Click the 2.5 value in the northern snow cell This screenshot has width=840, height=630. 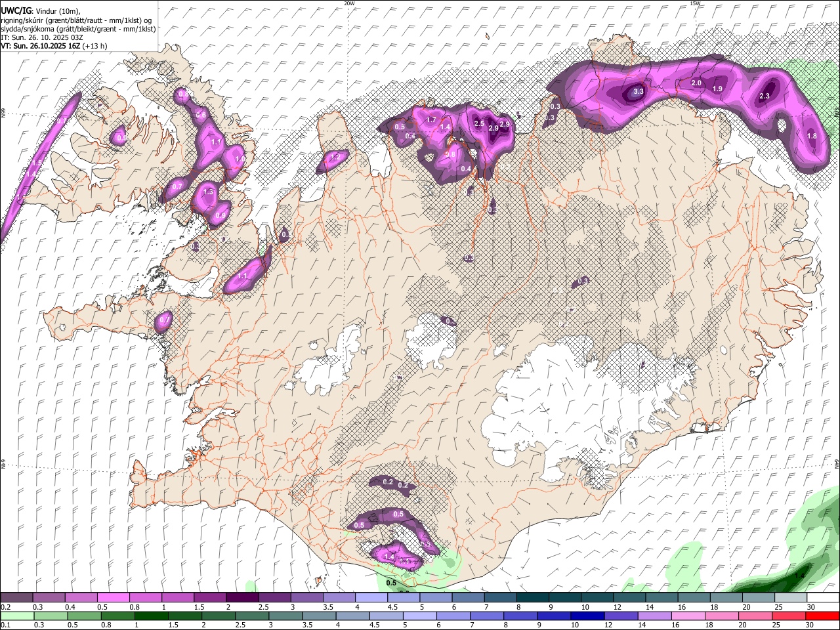tap(479, 124)
